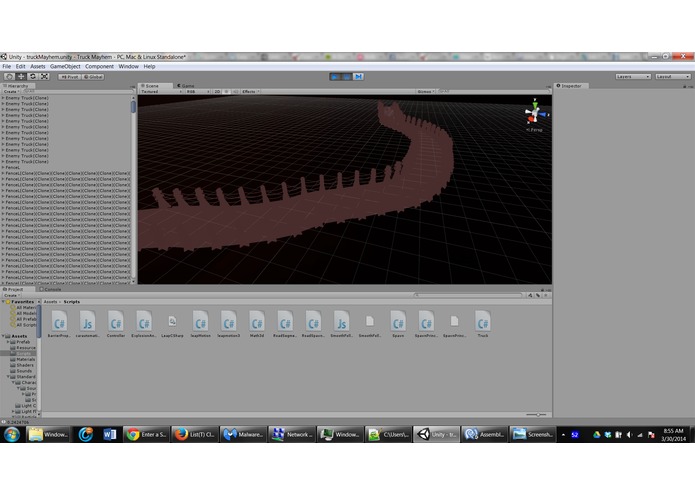Click the scene orientation gizmo
Screen dimensions: 695x494
535,113
